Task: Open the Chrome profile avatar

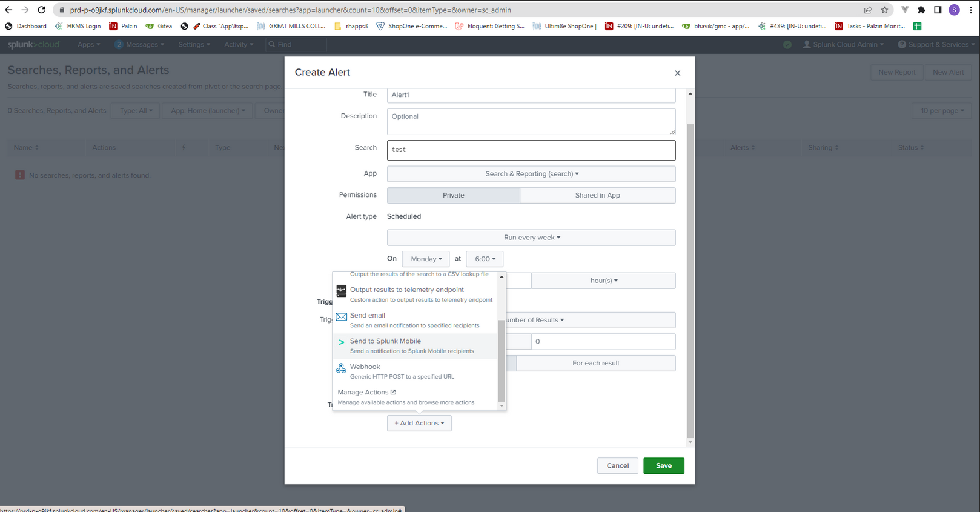Action: pos(954,10)
